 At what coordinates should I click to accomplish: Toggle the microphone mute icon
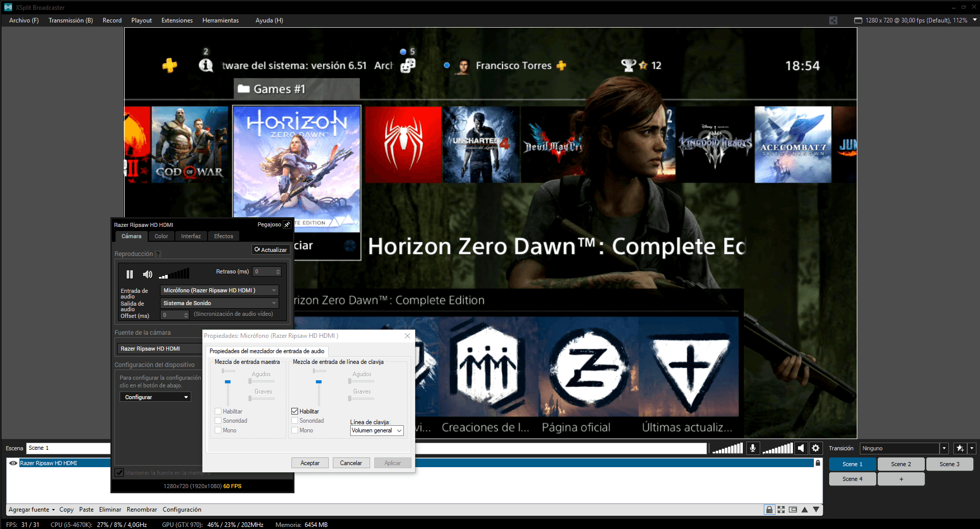(753, 448)
